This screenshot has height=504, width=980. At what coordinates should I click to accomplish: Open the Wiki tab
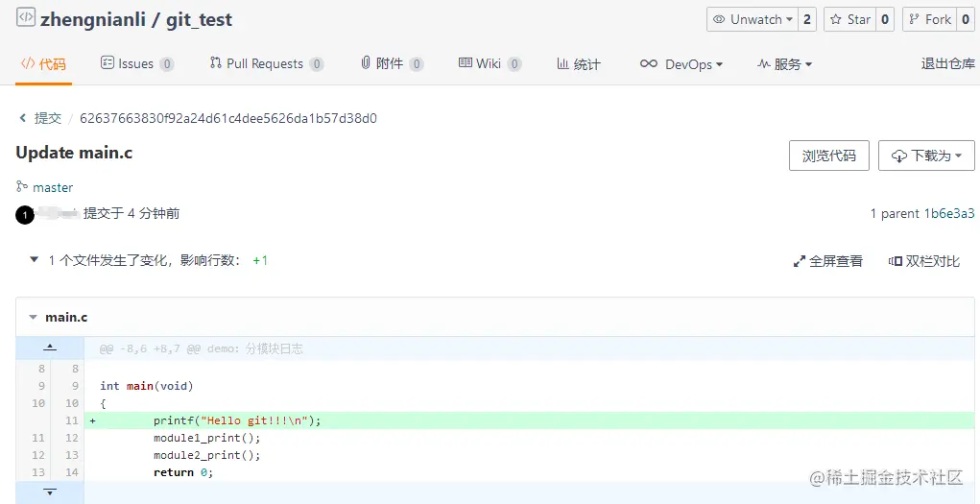pos(490,63)
